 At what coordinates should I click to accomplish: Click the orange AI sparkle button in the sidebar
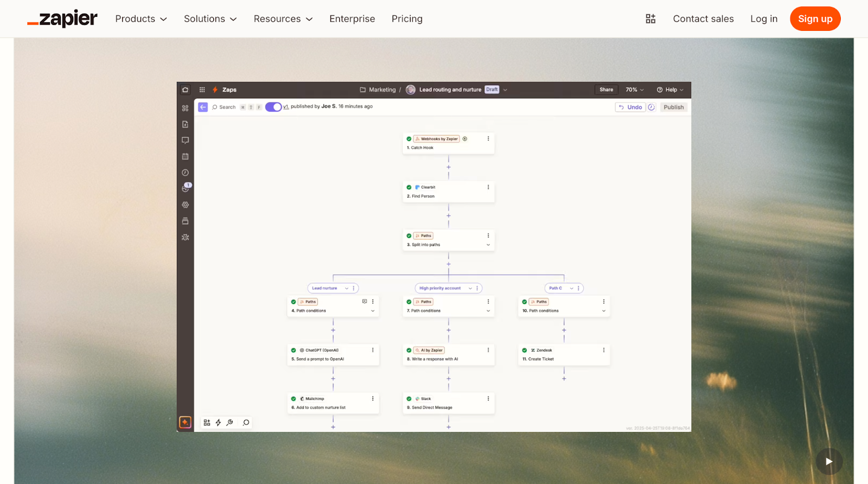185,422
